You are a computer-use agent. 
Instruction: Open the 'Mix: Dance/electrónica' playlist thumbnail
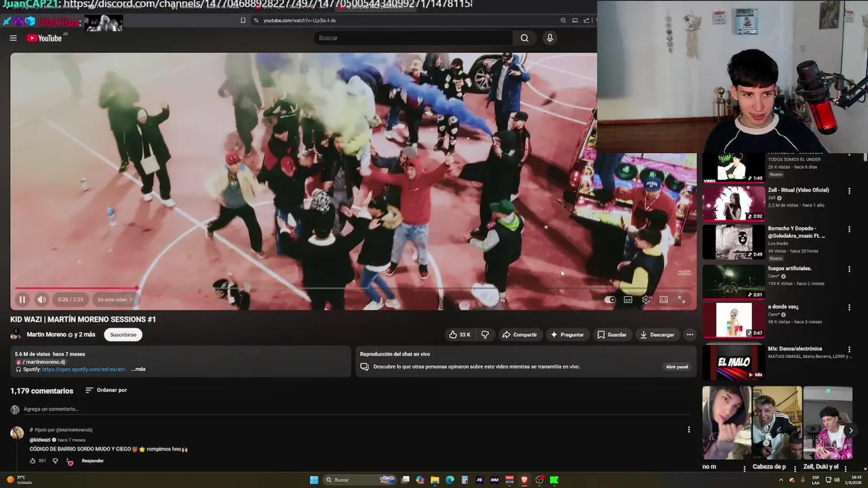coord(734,361)
